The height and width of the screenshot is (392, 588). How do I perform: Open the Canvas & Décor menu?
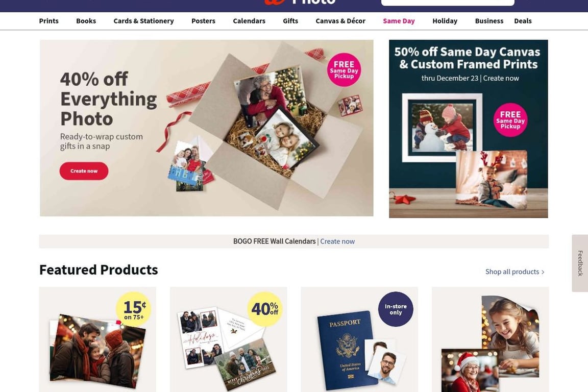(x=340, y=21)
